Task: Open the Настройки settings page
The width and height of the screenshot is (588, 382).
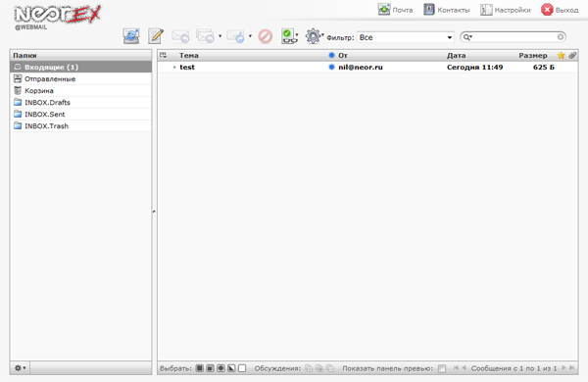Action: [506, 10]
